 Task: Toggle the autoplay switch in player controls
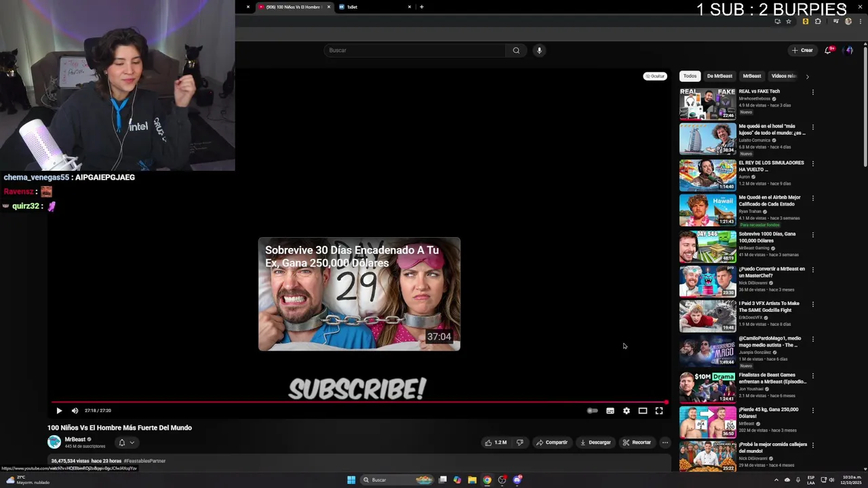592,411
